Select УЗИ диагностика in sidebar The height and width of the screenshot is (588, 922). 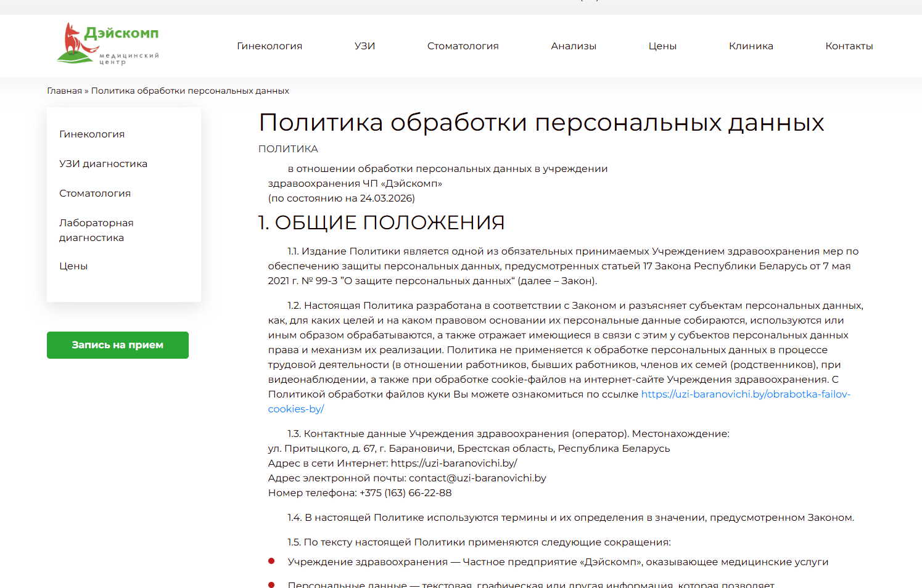pyautogui.click(x=103, y=164)
